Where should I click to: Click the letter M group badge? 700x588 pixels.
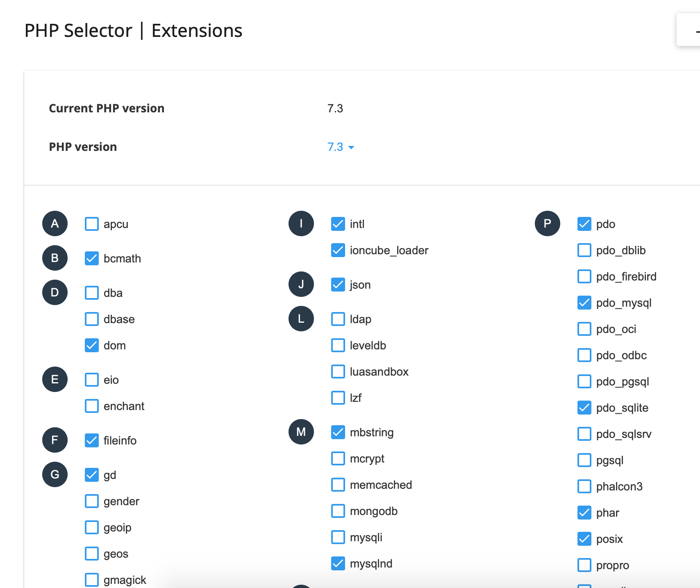[301, 432]
